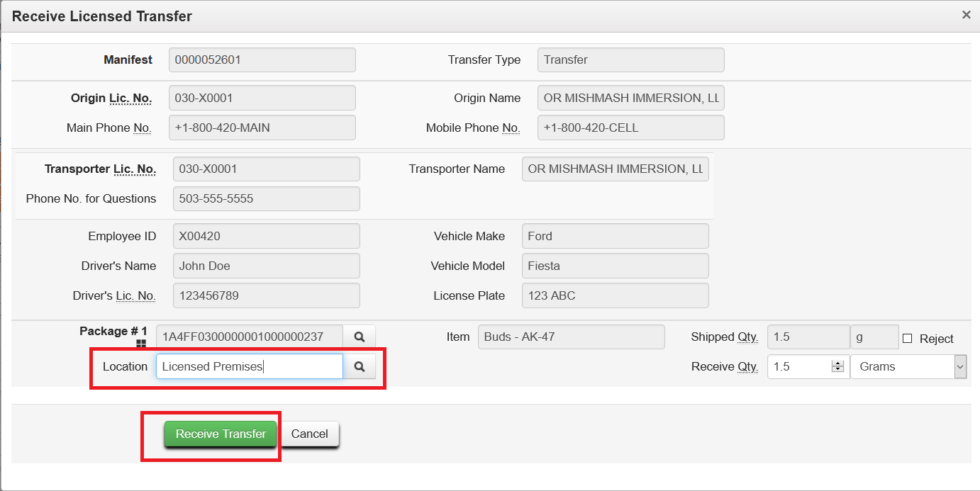
Task: Check the Reject checkbox
Action: 907,339
